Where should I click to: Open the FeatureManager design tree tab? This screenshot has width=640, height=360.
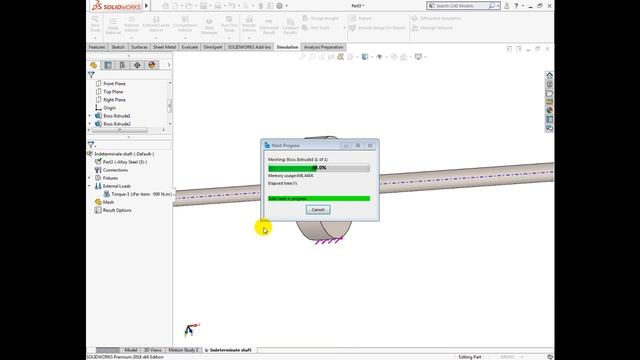[93, 65]
